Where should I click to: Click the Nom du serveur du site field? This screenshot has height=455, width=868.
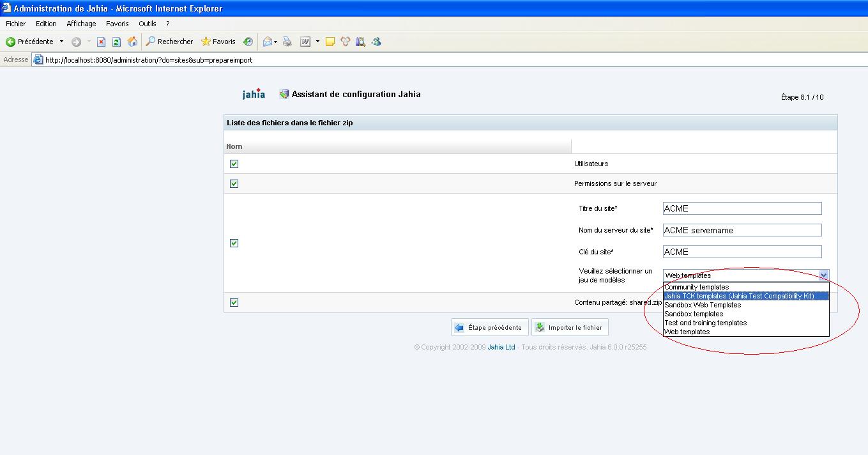coord(742,230)
